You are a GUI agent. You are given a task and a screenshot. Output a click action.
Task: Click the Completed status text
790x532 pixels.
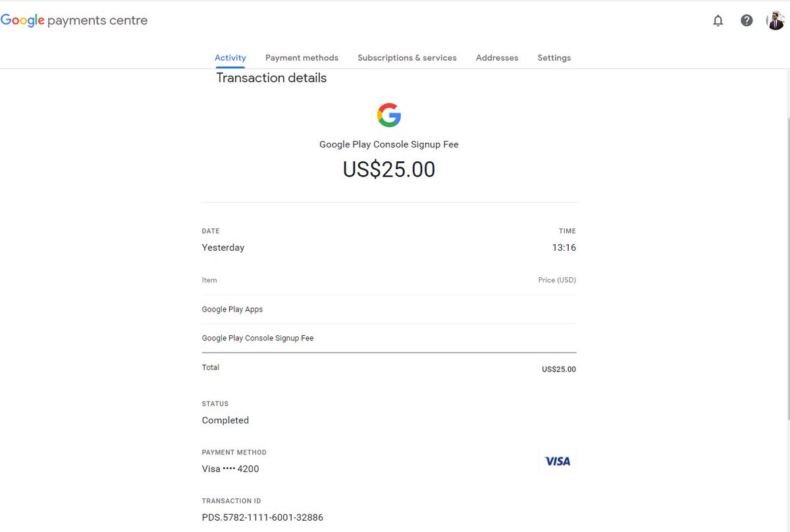click(225, 420)
